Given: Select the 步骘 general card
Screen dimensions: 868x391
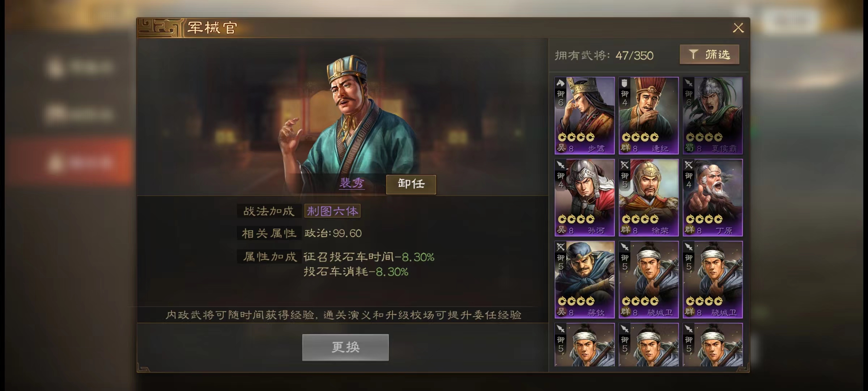Looking at the screenshot, I should click(584, 115).
